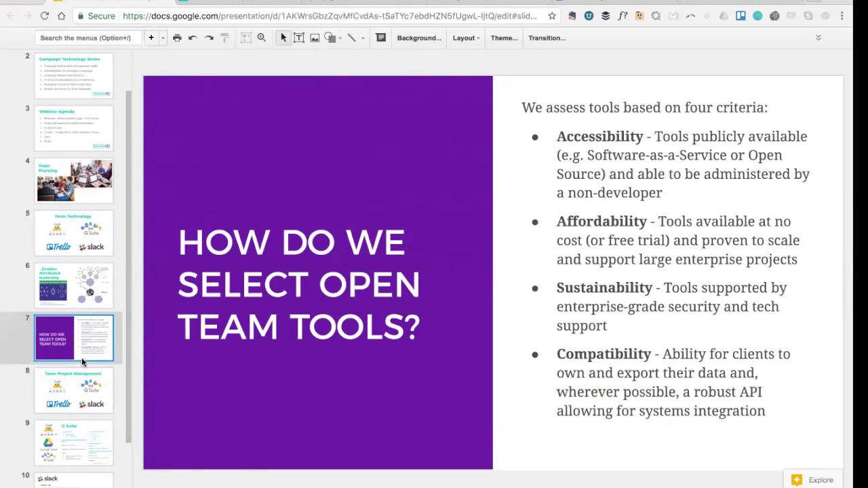The width and height of the screenshot is (868, 488).
Task: Bookmark page with the star icon
Action: (552, 16)
